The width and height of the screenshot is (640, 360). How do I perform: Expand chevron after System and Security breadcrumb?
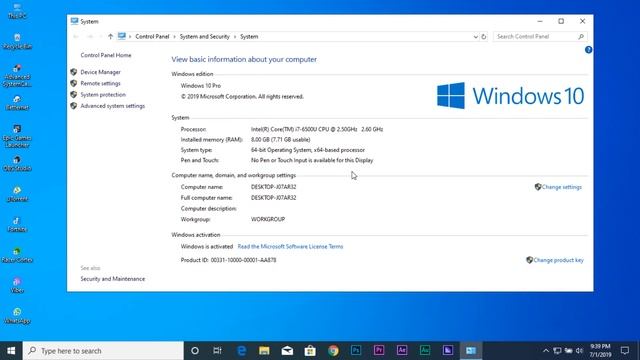[x=235, y=37]
